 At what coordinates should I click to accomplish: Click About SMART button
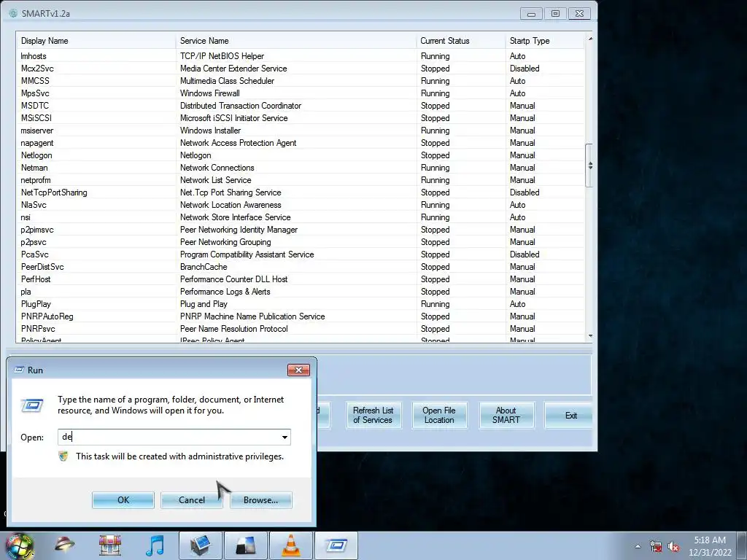506,415
